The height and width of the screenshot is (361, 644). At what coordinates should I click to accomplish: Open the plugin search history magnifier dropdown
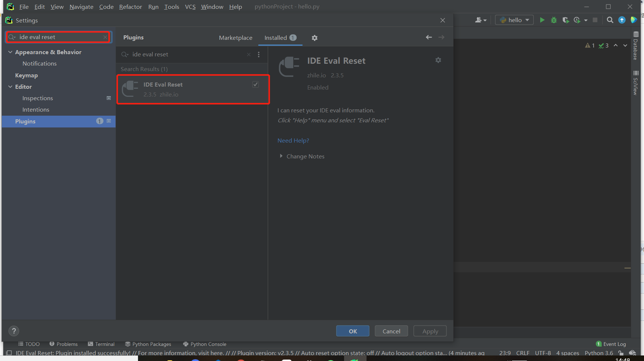point(125,55)
